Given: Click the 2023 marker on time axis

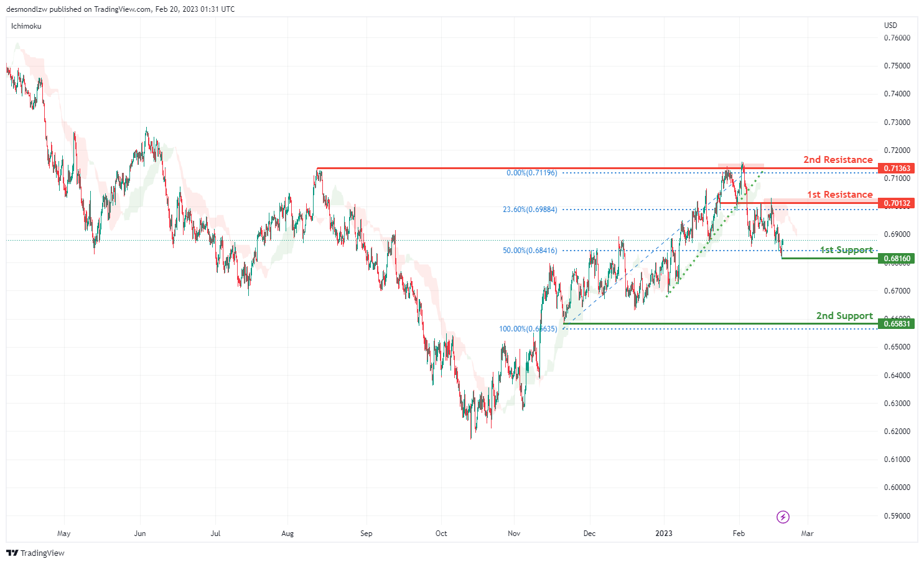Looking at the screenshot, I should click(x=664, y=534).
